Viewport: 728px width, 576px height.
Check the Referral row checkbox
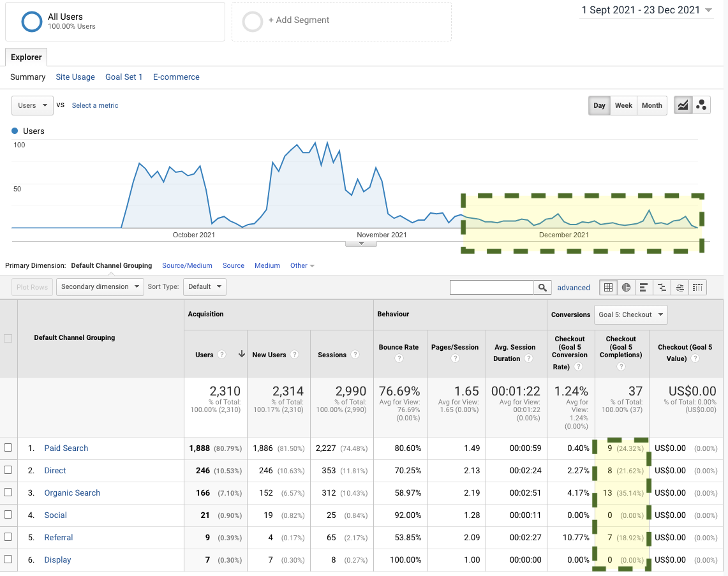[x=8, y=536]
